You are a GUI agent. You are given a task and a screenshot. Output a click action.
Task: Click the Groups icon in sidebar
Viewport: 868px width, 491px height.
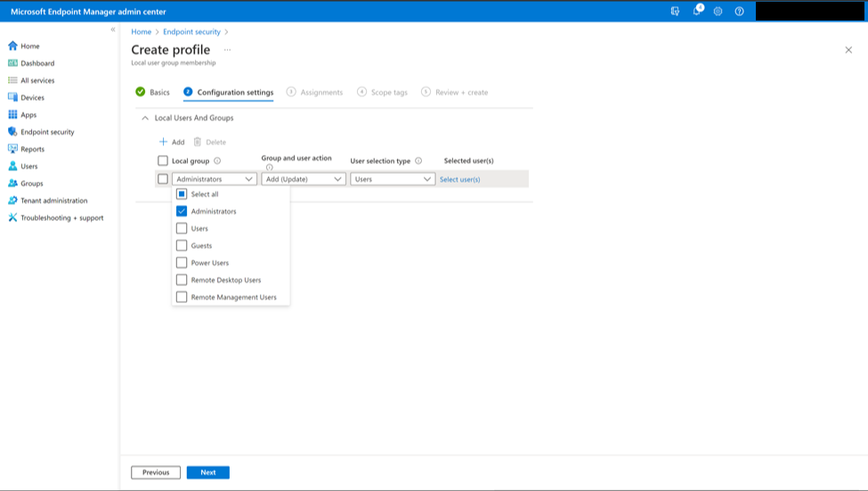coord(12,183)
